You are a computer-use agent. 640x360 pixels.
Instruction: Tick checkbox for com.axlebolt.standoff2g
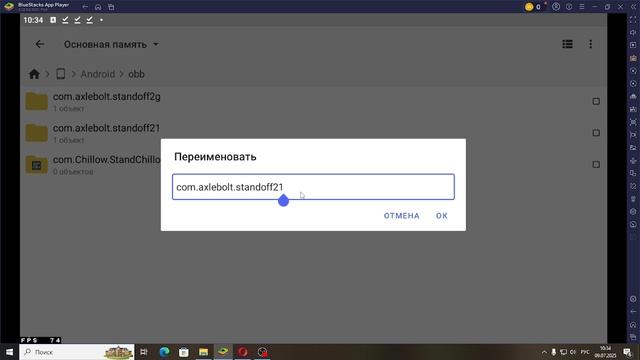point(596,101)
